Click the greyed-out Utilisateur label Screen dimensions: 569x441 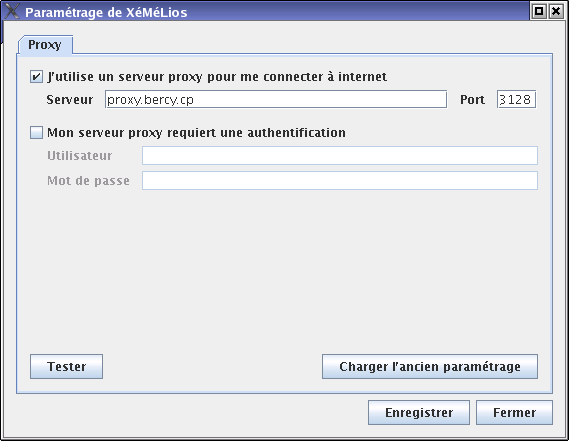pos(79,156)
